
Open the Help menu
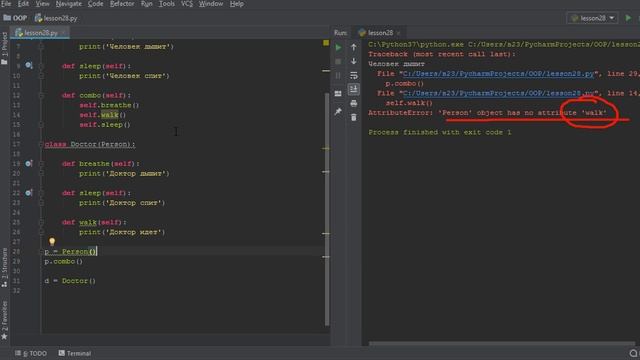236,4
